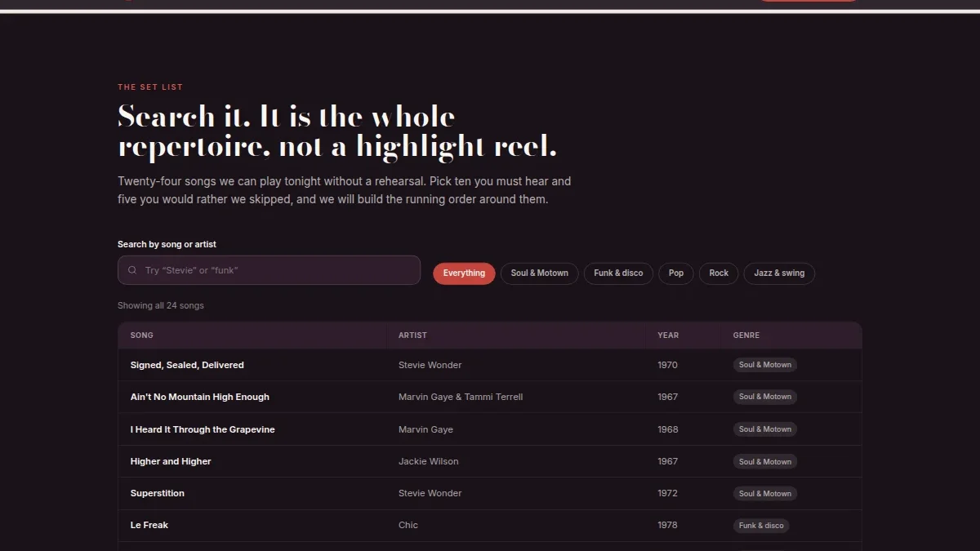
Task: Click Soul & Motown tag on Higher and Higher
Action: click(x=765, y=462)
